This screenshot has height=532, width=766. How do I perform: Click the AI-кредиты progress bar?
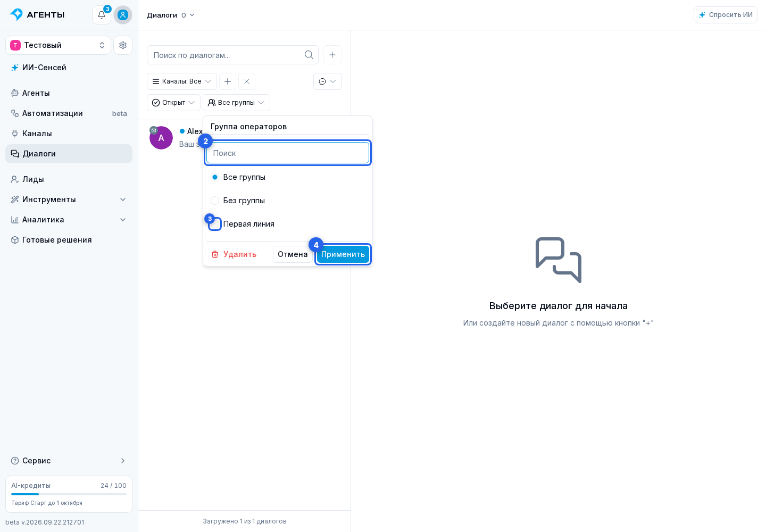tap(69, 494)
